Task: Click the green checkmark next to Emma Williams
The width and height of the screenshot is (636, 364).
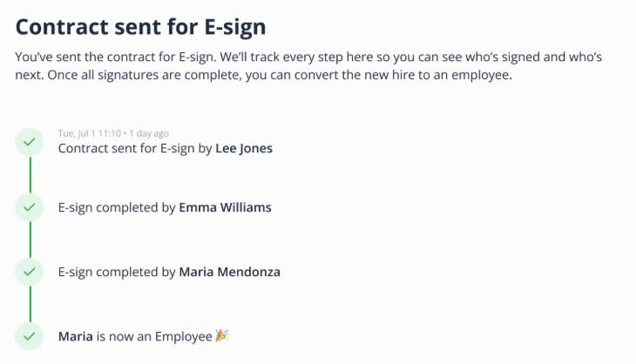Action: coord(30,207)
